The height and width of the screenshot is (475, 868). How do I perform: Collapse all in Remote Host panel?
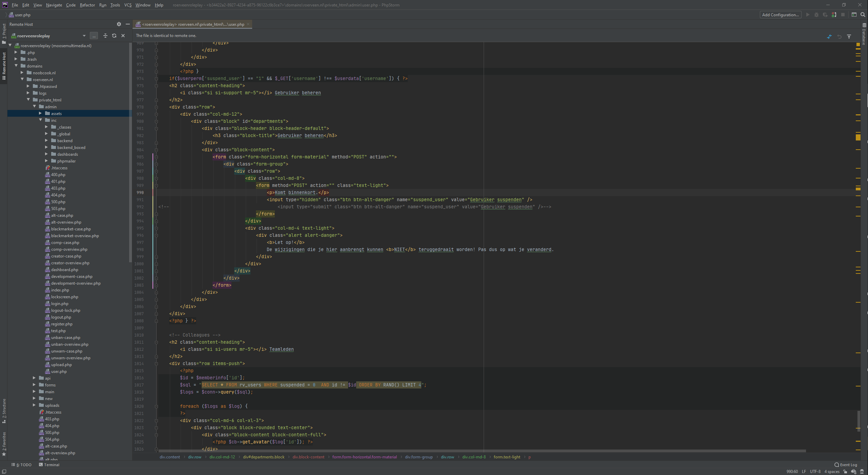(x=105, y=36)
